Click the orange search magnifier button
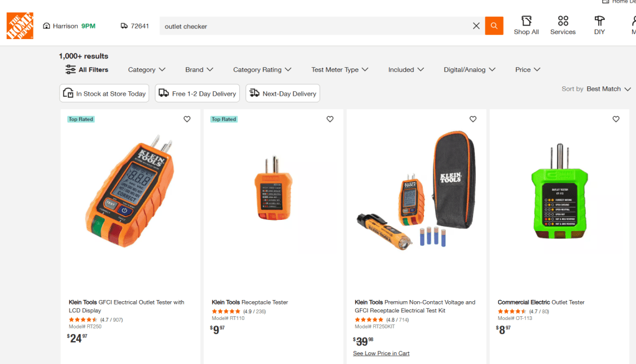 (x=494, y=26)
